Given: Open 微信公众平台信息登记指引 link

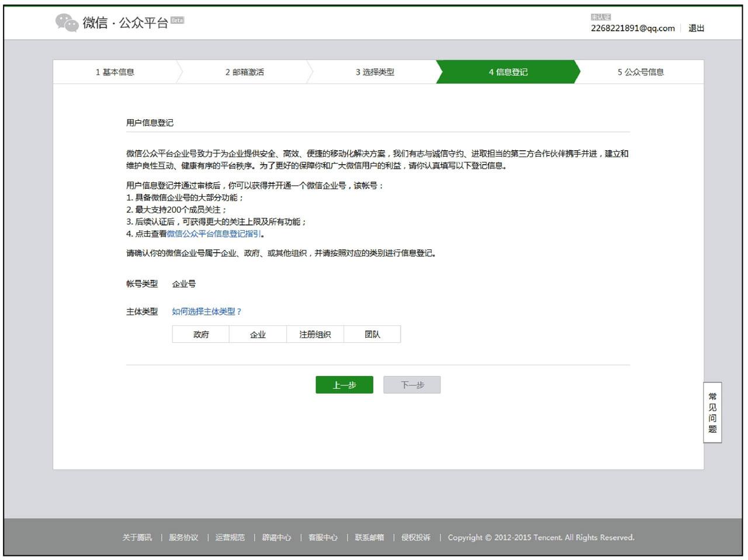Looking at the screenshot, I should (214, 234).
